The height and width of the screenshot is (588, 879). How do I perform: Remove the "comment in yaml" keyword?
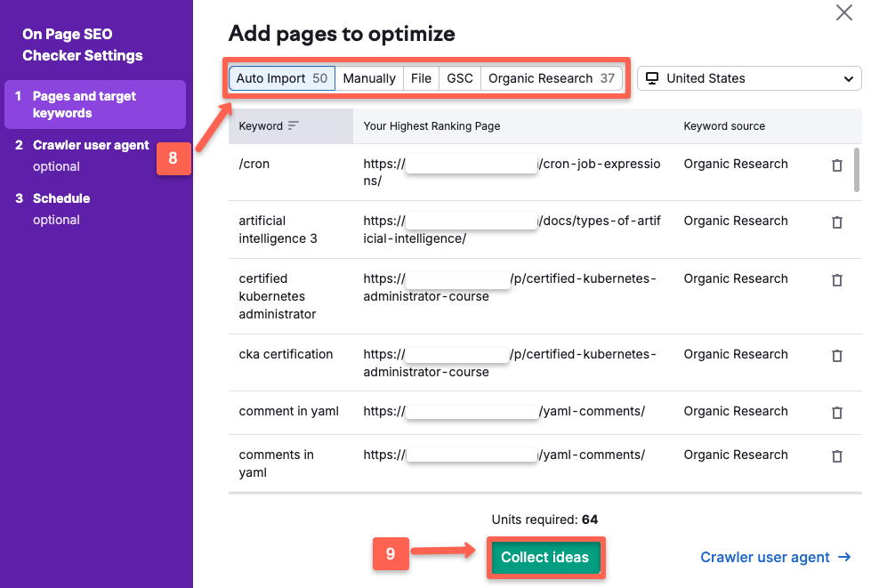(837, 413)
